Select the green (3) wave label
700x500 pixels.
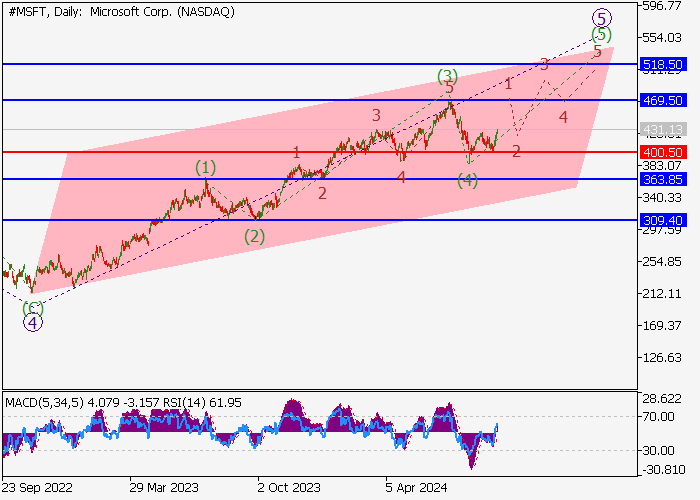(447, 76)
